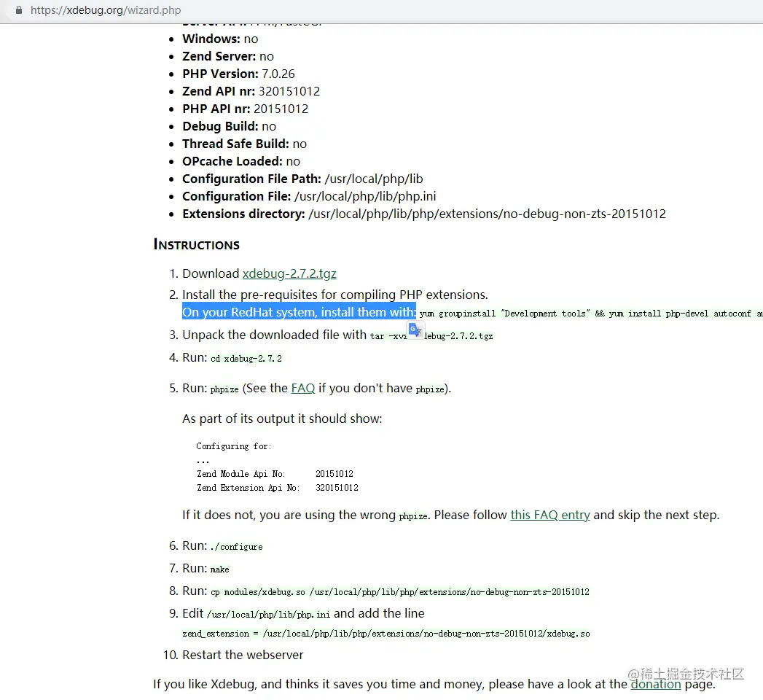Click Configuration File Path line
The height and width of the screenshot is (700, 763).
(302, 179)
